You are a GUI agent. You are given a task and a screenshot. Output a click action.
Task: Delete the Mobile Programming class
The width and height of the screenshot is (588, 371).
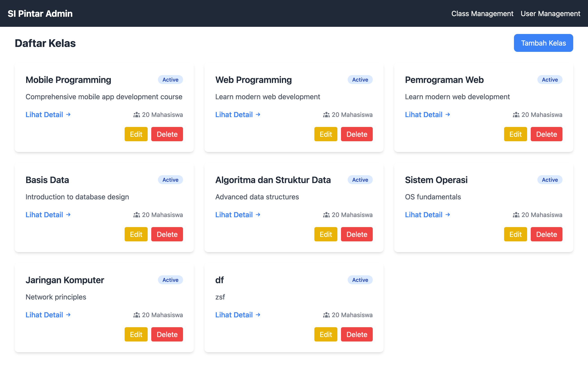coord(167,134)
